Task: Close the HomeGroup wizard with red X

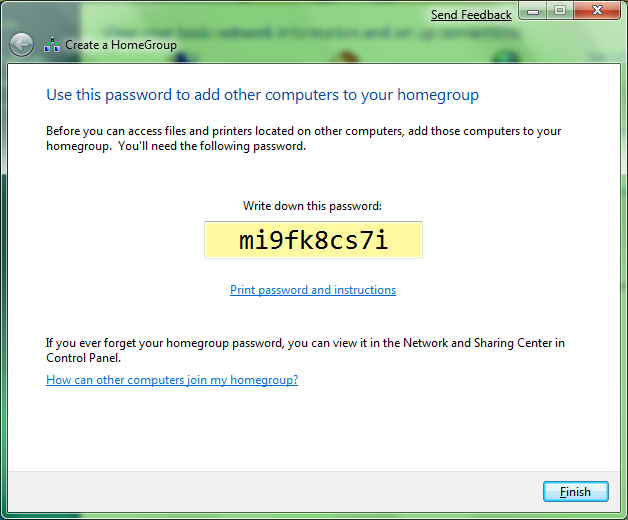Action: pyautogui.click(x=597, y=11)
